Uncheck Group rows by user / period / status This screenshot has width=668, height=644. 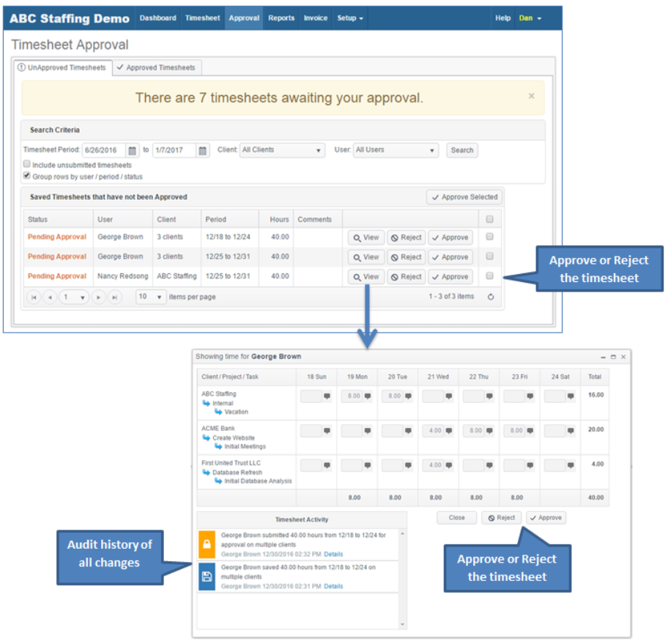(27, 176)
